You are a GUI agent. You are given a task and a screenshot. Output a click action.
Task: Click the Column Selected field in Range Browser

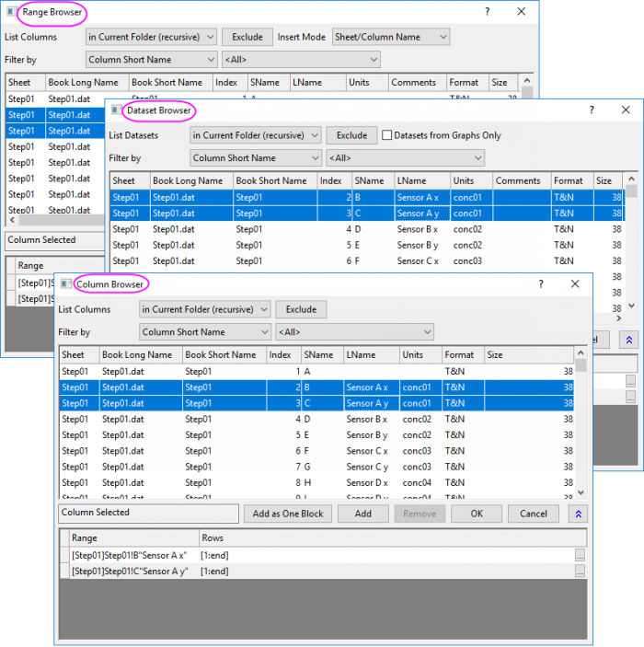tap(54, 240)
